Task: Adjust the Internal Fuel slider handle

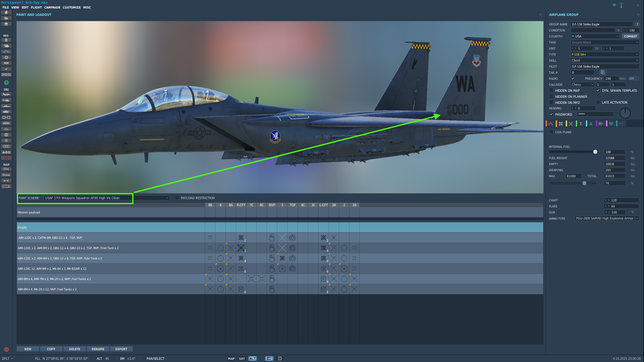Action: (x=595, y=152)
